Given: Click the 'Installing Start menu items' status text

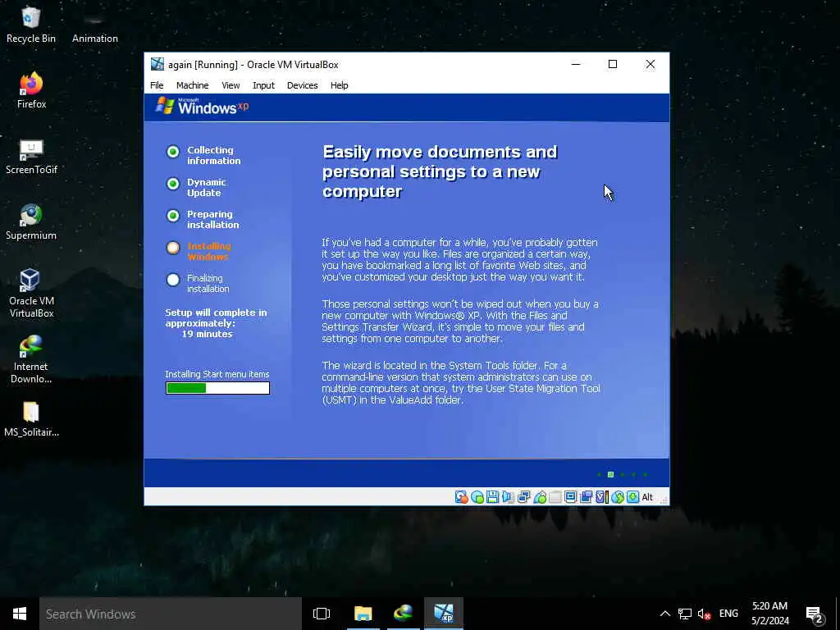Looking at the screenshot, I should [x=217, y=374].
